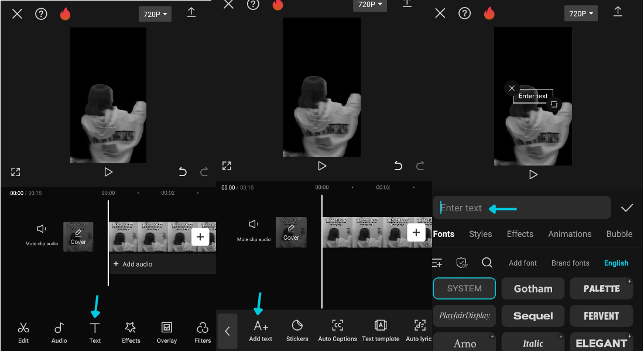
Task: Go back using the middle panel chevron
Action: (x=228, y=331)
